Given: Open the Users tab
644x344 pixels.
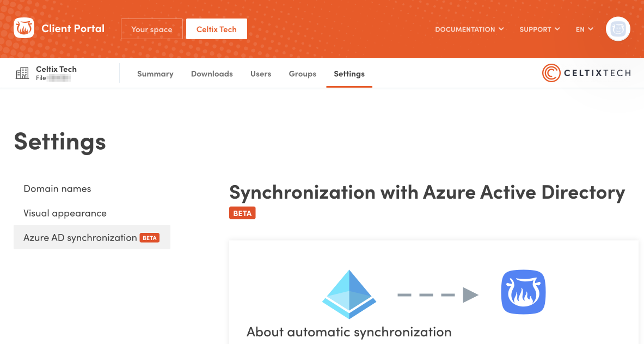Looking at the screenshot, I should [261, 74].
